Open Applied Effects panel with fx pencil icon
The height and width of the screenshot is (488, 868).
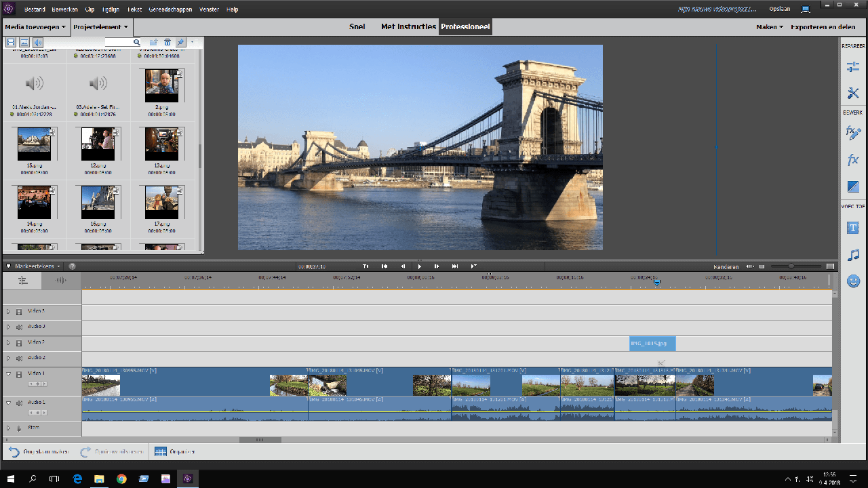853,134
